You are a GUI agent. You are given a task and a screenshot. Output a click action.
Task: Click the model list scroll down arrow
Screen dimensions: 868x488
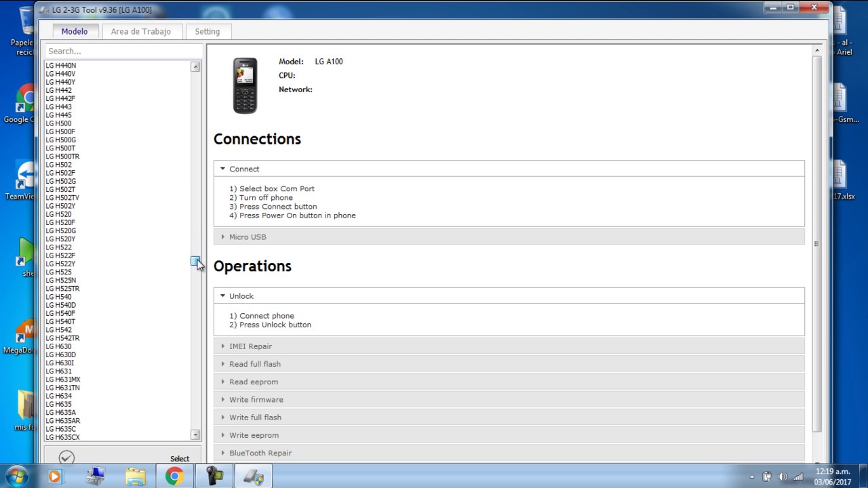point(195,434)
